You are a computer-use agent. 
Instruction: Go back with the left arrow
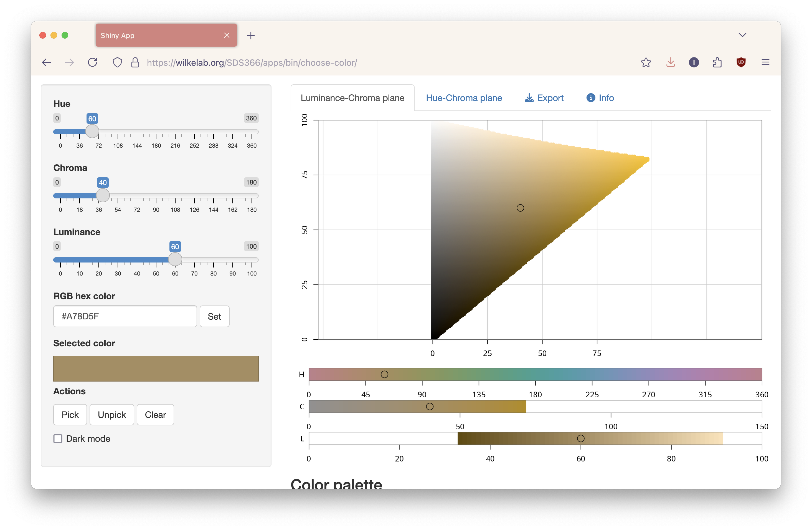point(47,62)
